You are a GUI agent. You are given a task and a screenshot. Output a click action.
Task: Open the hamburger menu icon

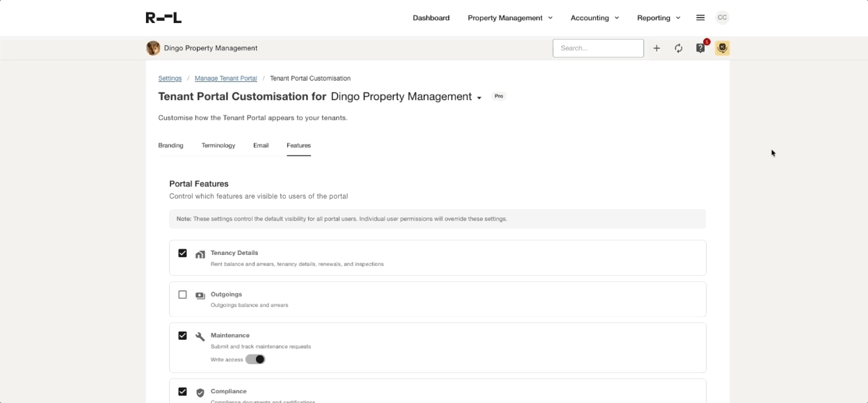700,18
